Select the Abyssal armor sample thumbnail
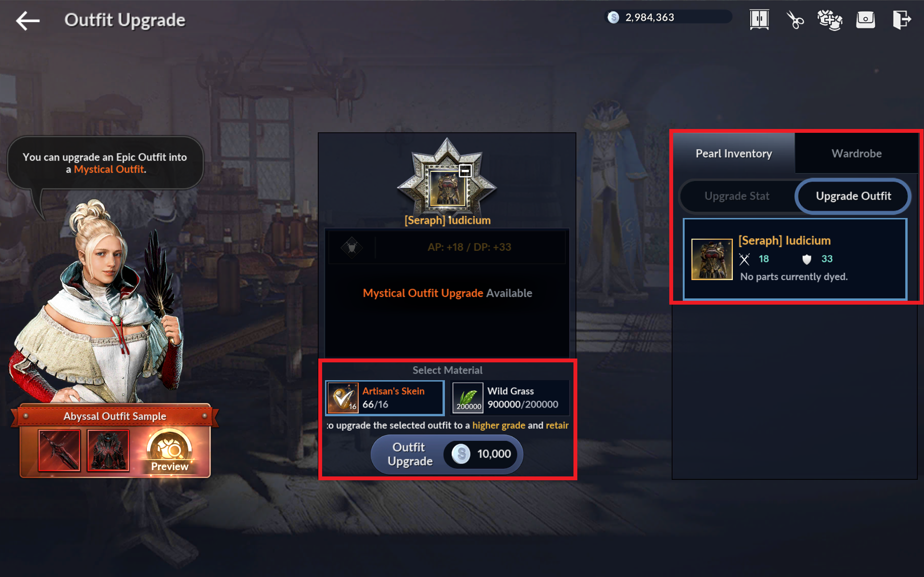Screen dimensions: 924x577 pos(108,451)
